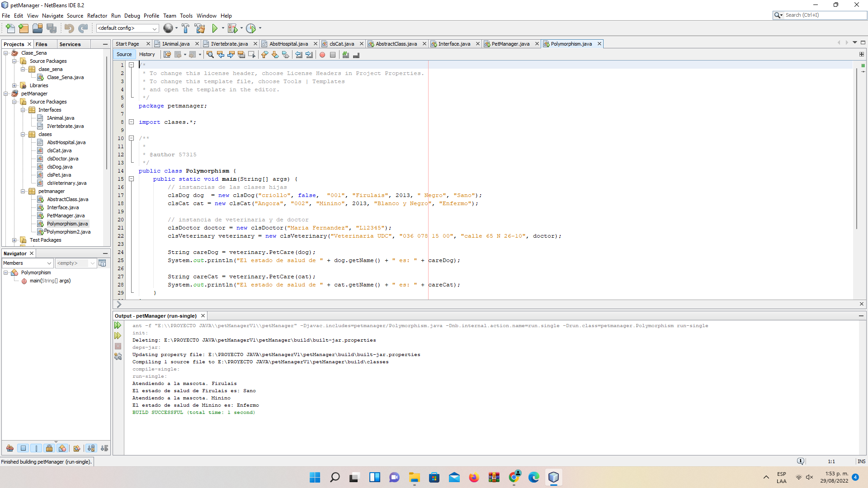The height and width of the screenshot is (488, 868).
Task: Expand the Test Packages node
Action: click(x=14, y=240)
